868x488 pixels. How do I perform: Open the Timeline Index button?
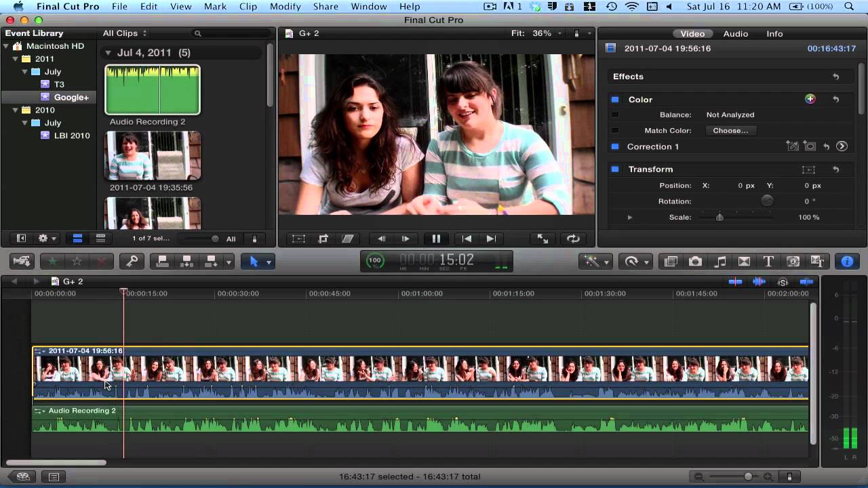54,477
